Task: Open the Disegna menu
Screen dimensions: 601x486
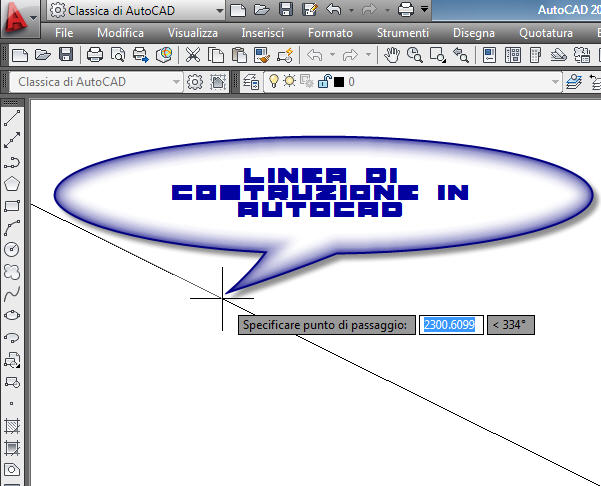Action: tap(474, 33)
